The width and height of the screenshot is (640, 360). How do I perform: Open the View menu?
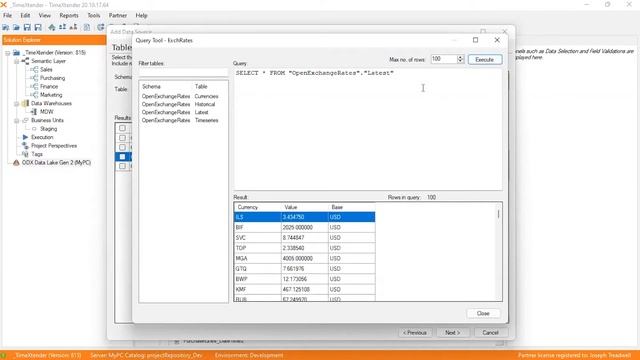[45, 16]
